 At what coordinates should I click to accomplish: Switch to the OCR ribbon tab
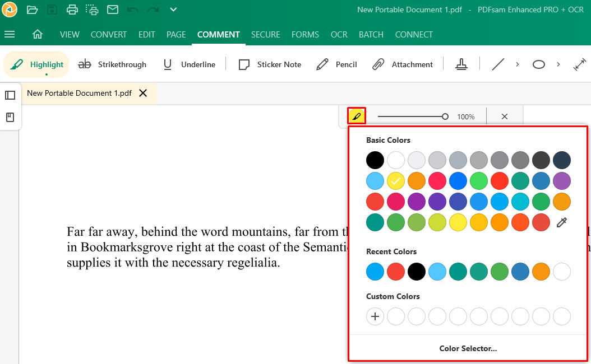pos(339,34)
